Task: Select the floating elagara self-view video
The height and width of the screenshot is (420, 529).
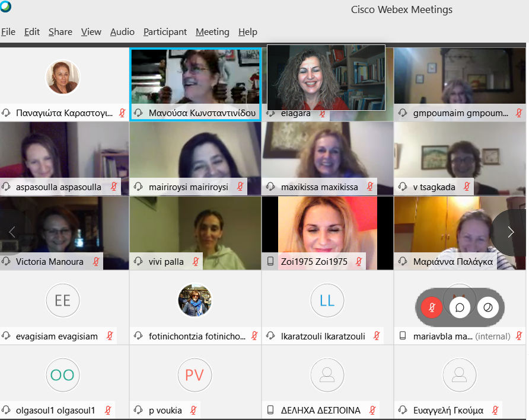Action: point(326,78)
